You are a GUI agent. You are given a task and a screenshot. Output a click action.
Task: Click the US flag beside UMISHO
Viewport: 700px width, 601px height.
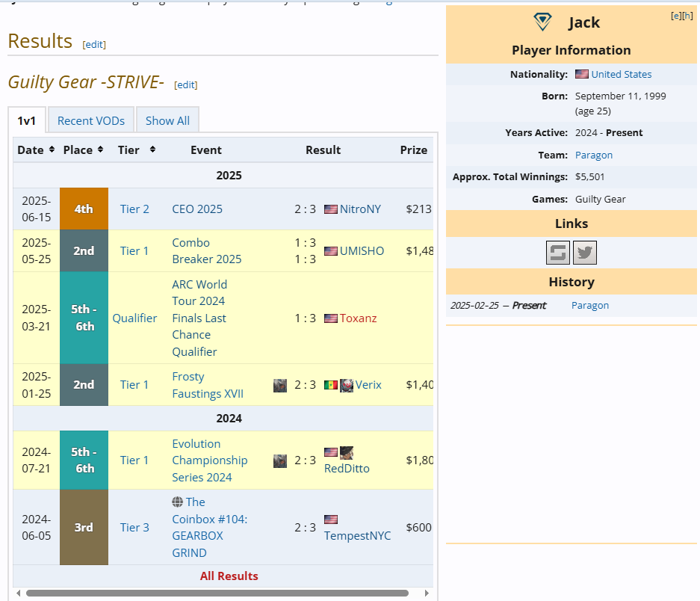[331, 251]
